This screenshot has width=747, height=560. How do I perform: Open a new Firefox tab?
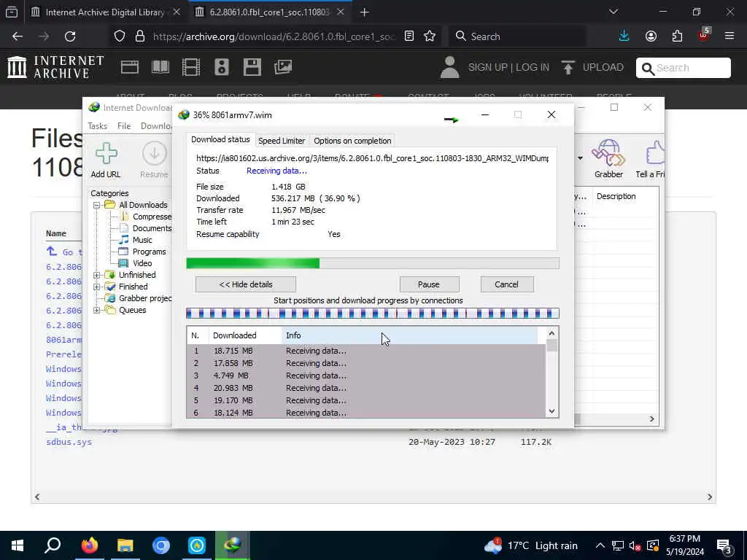click(365, 12)
